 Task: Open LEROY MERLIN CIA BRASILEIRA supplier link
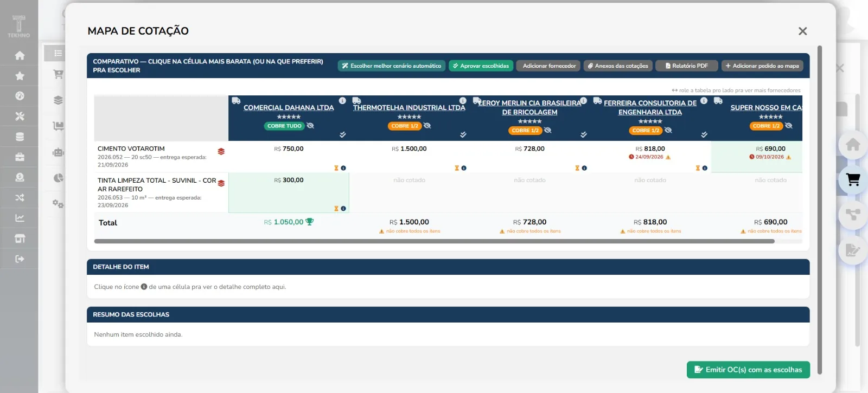[530, 107]
